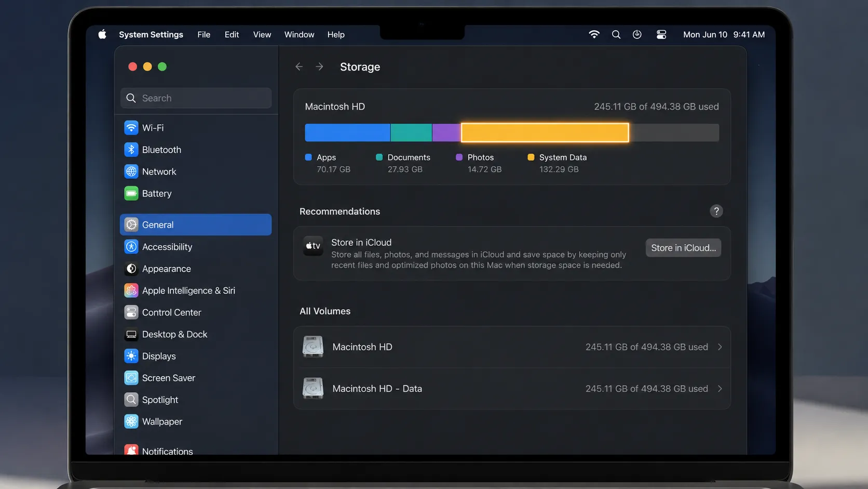Click the Appearance sidebar icon
Image resolution: width=868 pixels, height=489 pixels.
(x=131, y=269)
